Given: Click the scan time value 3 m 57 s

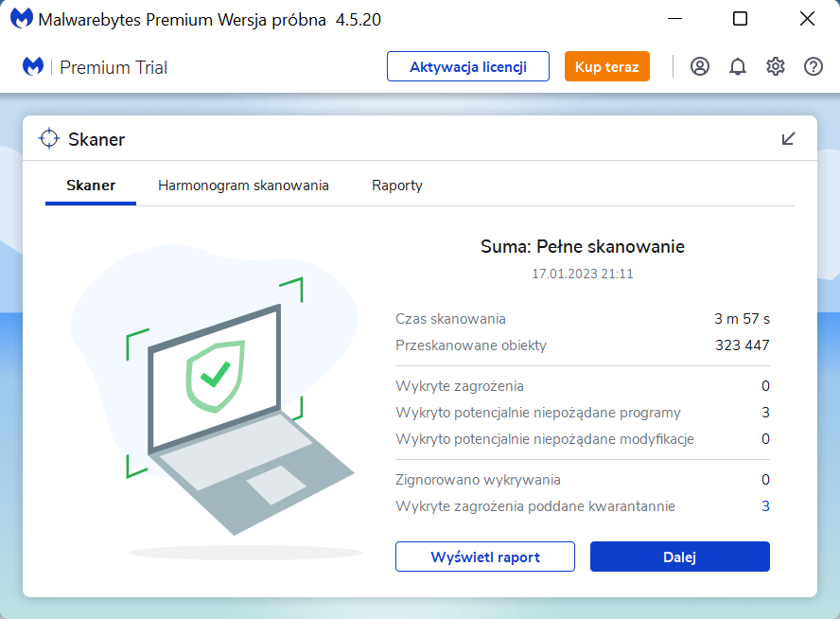Looking at the screenshot, I should (x=742, y=319).
